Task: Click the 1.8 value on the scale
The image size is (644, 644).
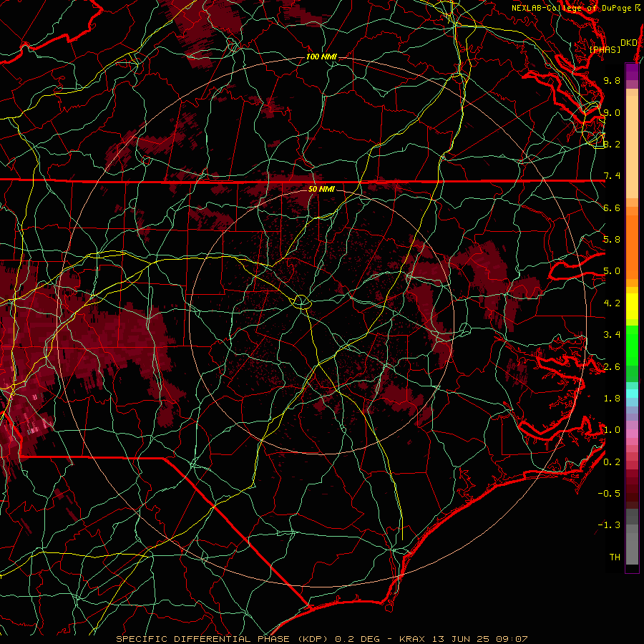Action: (612, 399)
